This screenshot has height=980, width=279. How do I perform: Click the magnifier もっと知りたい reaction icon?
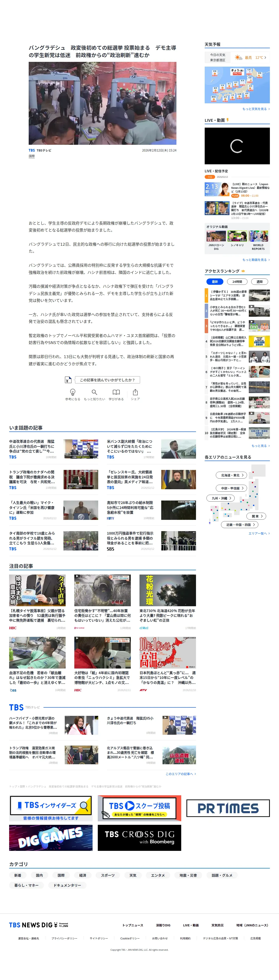pyautogui.click(x=94, y=392)
